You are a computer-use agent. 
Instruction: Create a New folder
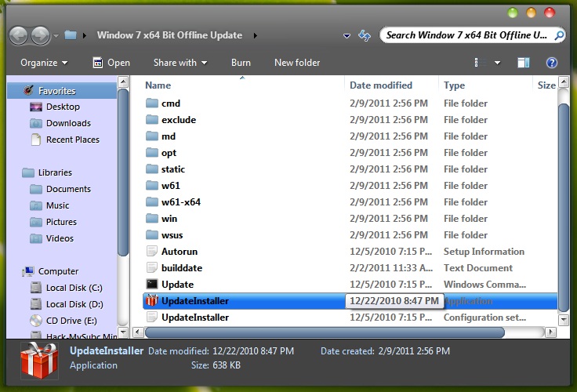tap(297, 63)
